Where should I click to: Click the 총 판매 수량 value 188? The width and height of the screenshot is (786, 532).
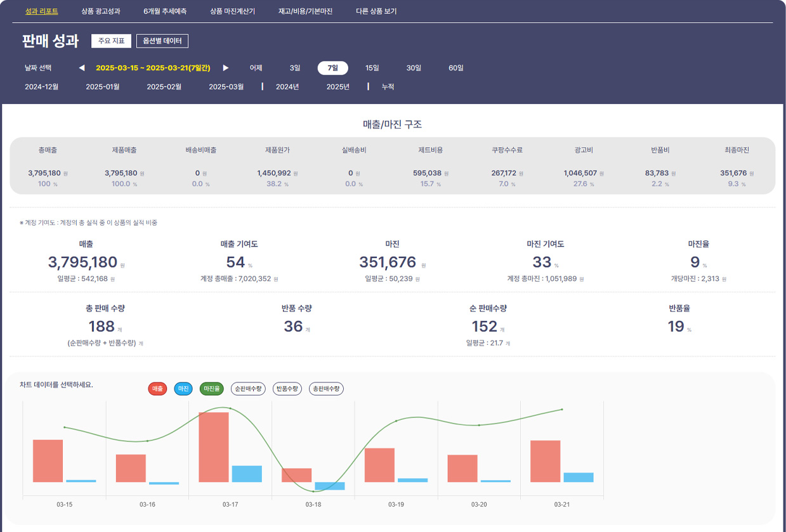click(102, 327)
